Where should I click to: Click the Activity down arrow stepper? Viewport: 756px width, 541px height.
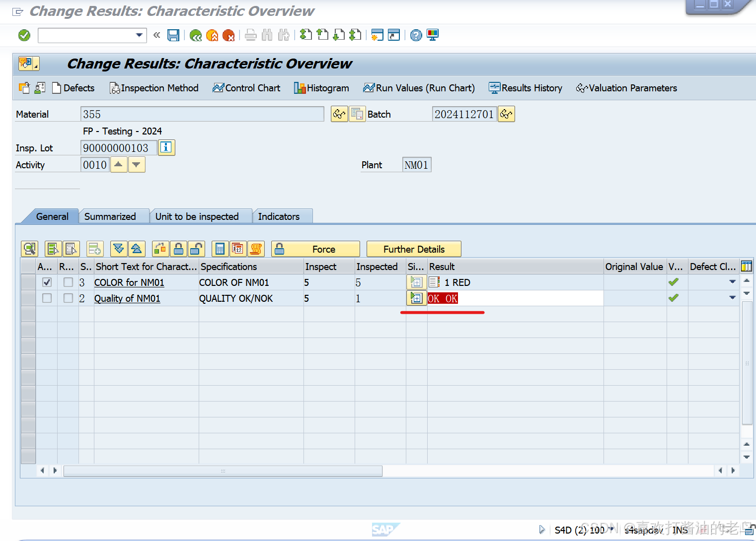[136, 165]
